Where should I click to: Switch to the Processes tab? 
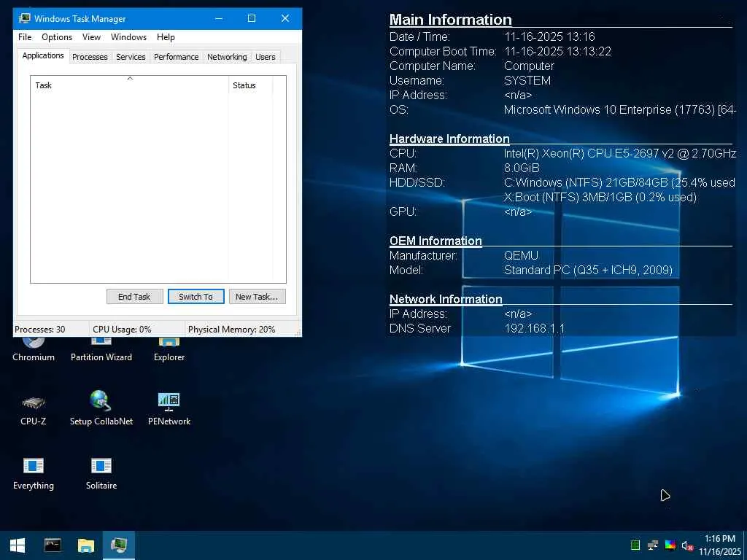(90, 57)
